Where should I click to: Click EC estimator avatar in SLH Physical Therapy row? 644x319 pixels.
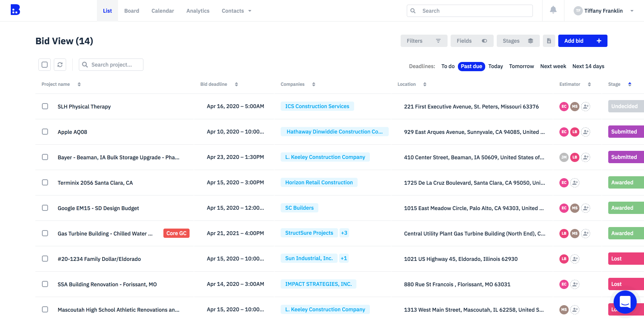tap(564, 107)
